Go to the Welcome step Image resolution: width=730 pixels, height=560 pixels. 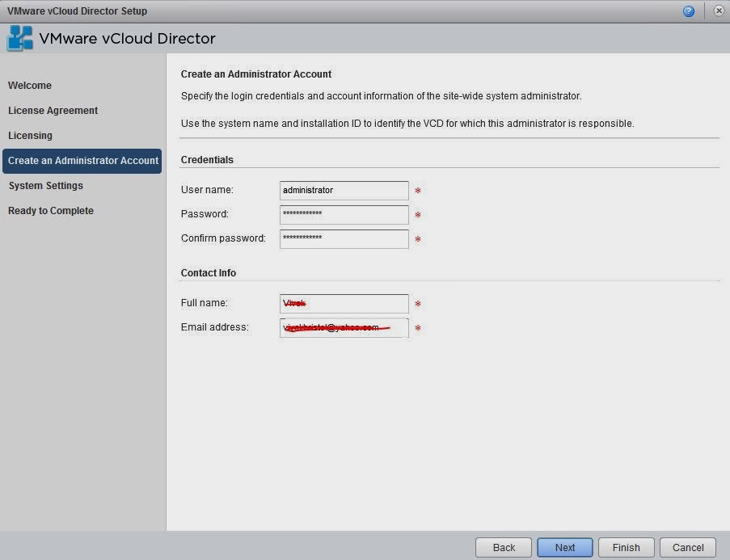30,86
